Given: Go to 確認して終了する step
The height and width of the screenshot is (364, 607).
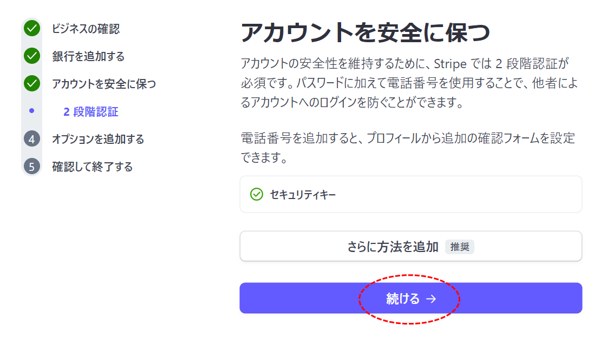Looking at the screenshot, I should point(93,167).
